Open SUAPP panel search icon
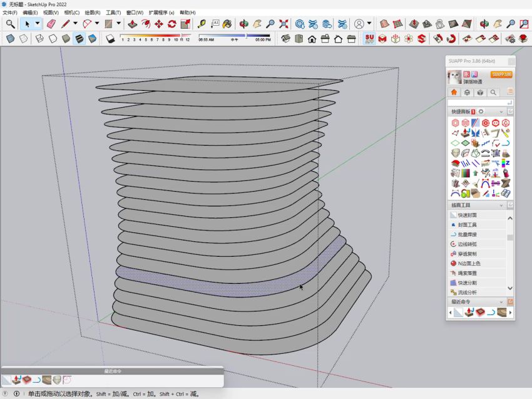532x399 pixels. click(493, 92)
